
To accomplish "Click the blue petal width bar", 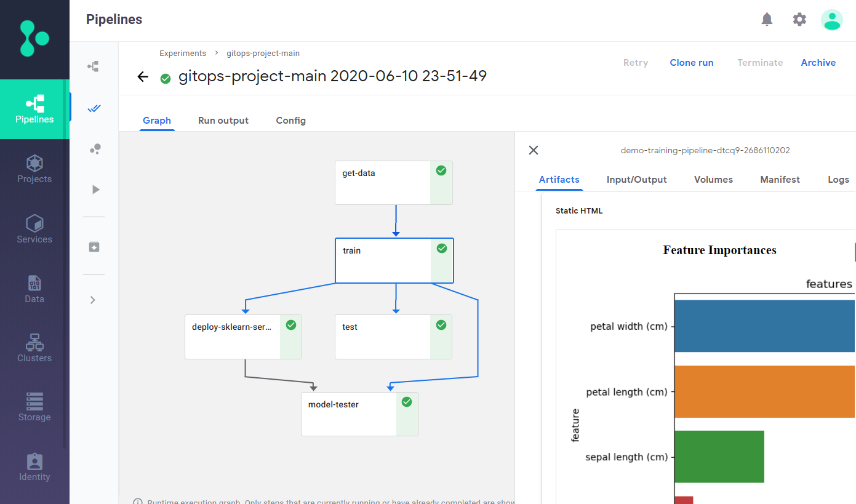I will click(x=765, y=326).
